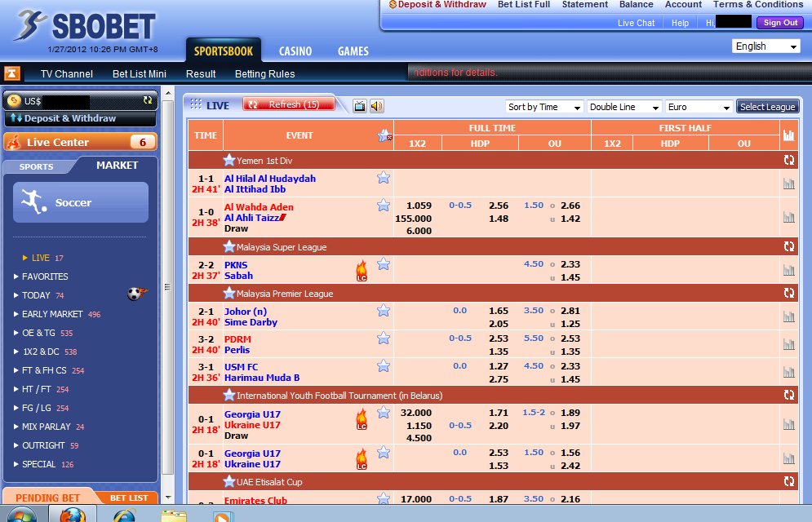Open the Euro odds type dropdown

click(699, 107)
